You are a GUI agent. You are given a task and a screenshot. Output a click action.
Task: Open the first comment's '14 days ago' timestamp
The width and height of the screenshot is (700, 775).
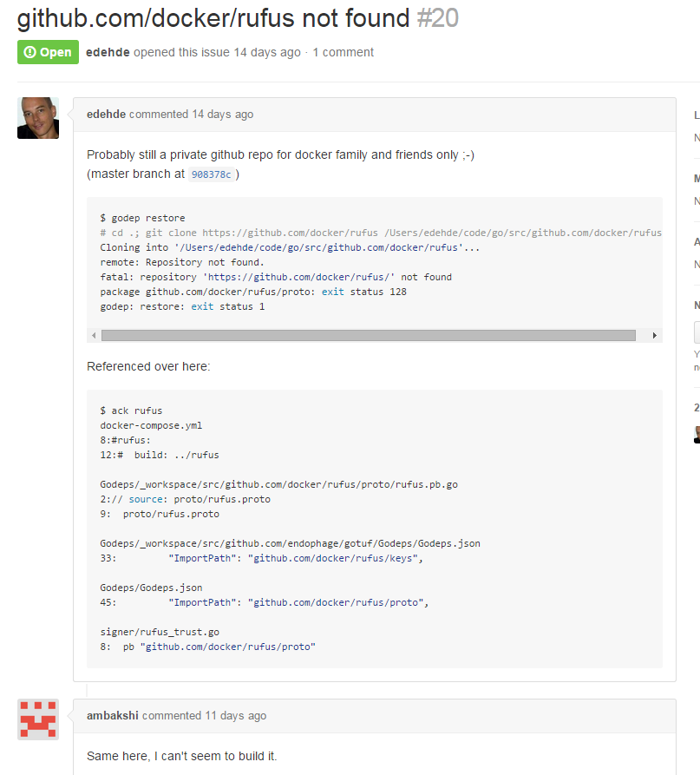coord(223,115)
